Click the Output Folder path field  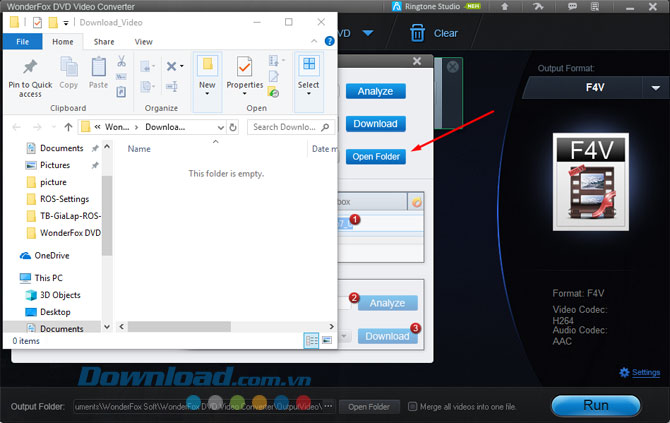coord(198,406)
